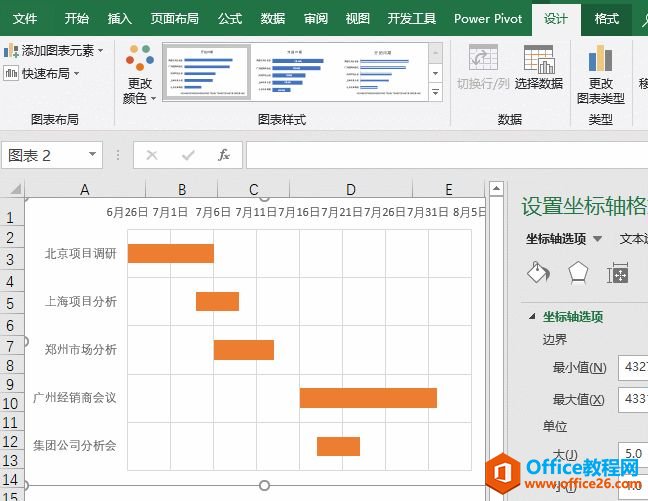648x501 pixels.
Task: Click the 更改颜色 palette icon
Action: (x=140, y=57)
